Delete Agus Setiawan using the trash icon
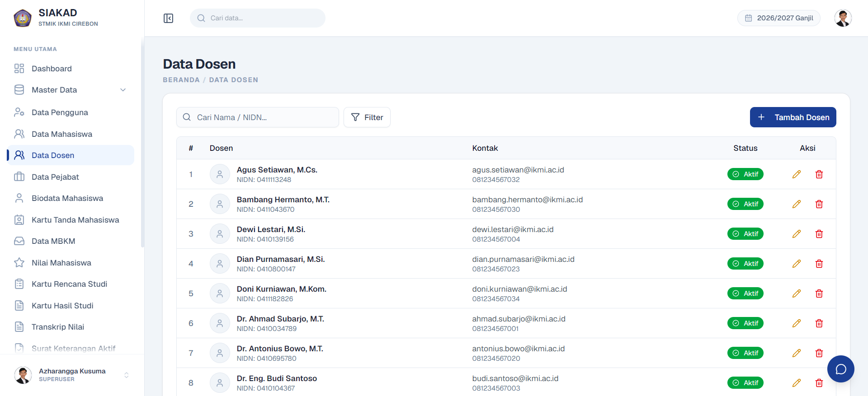 pos(819,174)
